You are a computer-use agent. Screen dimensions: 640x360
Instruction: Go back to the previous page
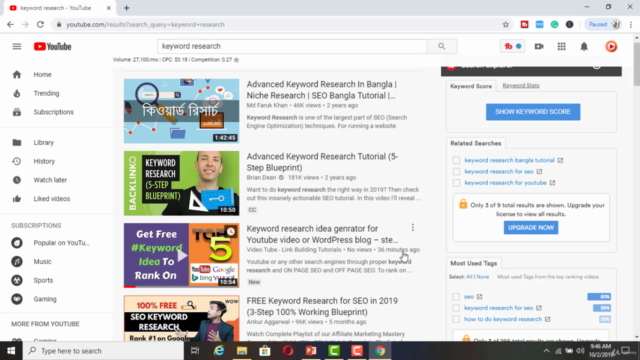click(x=10, y=24)
